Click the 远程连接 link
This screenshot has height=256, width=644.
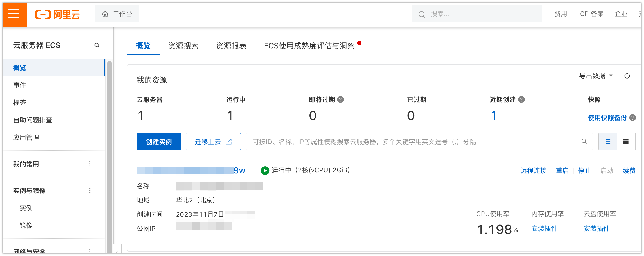[x=533, y=171]
